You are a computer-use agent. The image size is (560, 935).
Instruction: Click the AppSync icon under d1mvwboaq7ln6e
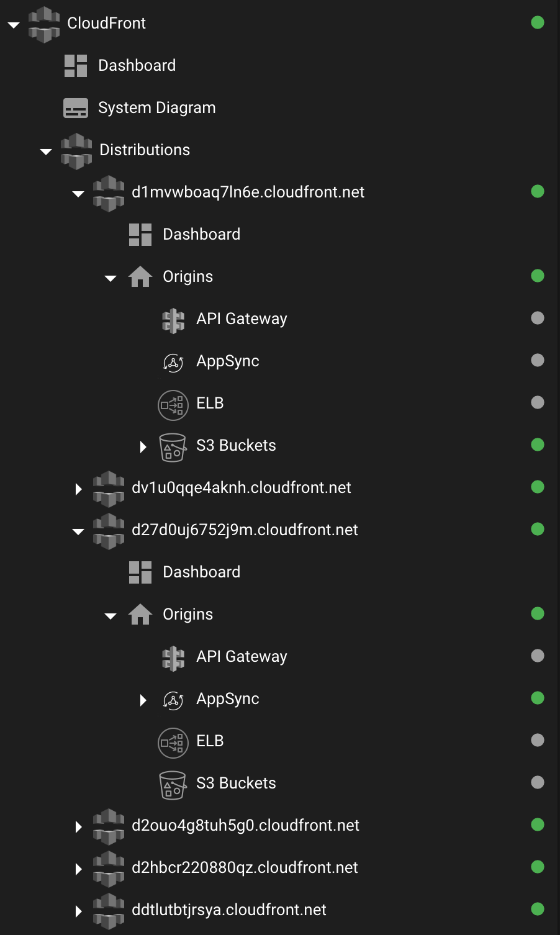click(x=173, y=362)
